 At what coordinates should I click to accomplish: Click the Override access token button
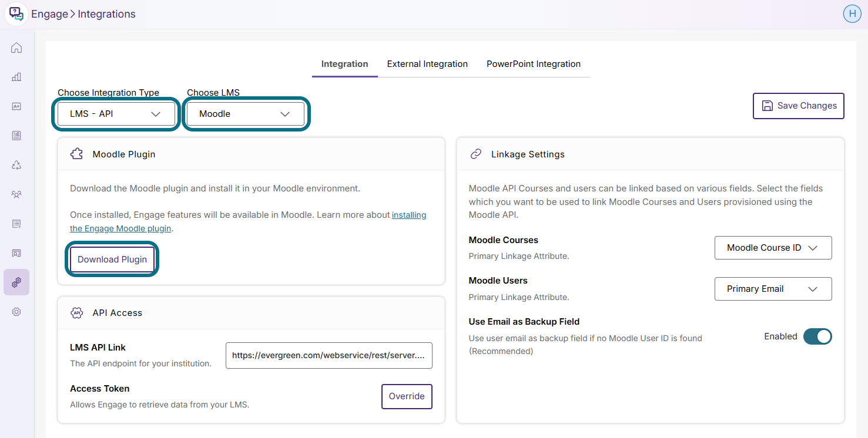pos(407,396)
